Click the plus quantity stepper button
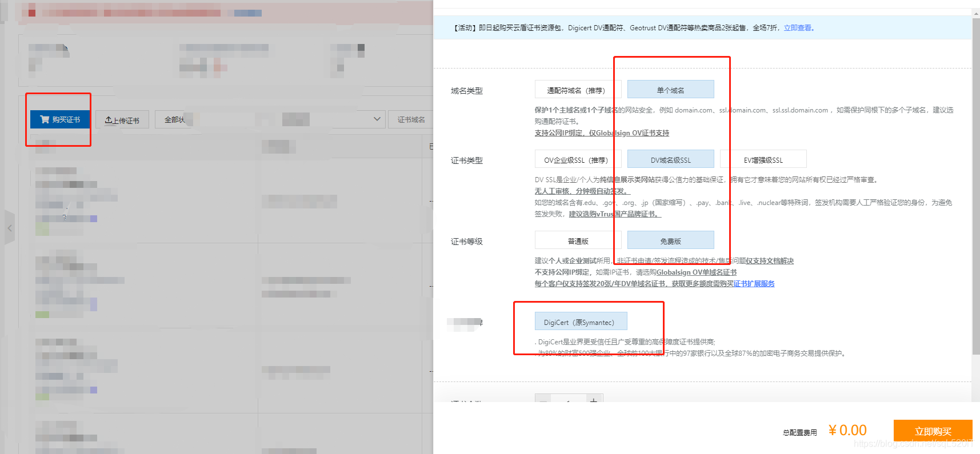This screenshot has height=454, width=980. (594, 399)
